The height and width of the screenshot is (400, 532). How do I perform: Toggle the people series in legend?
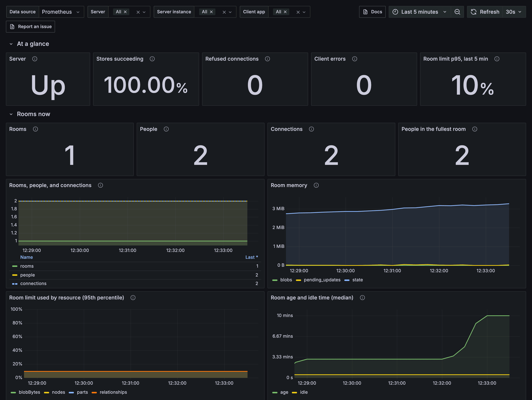coord(27,275)
